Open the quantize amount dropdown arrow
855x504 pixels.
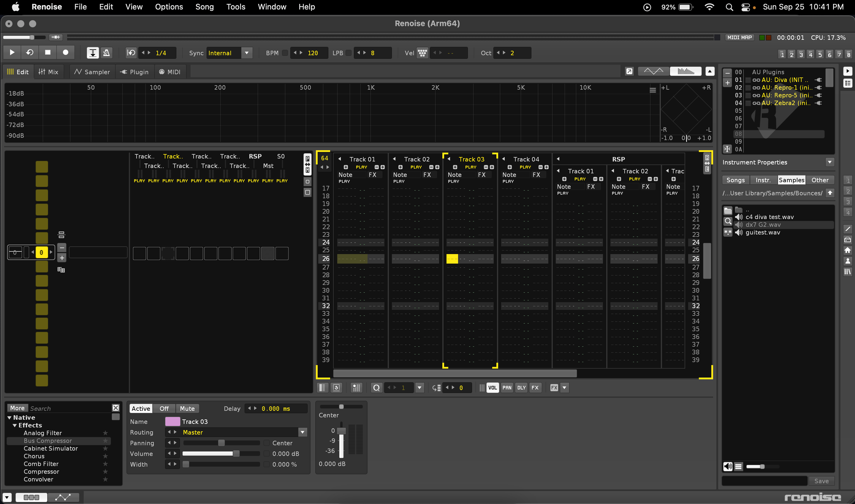419,388
